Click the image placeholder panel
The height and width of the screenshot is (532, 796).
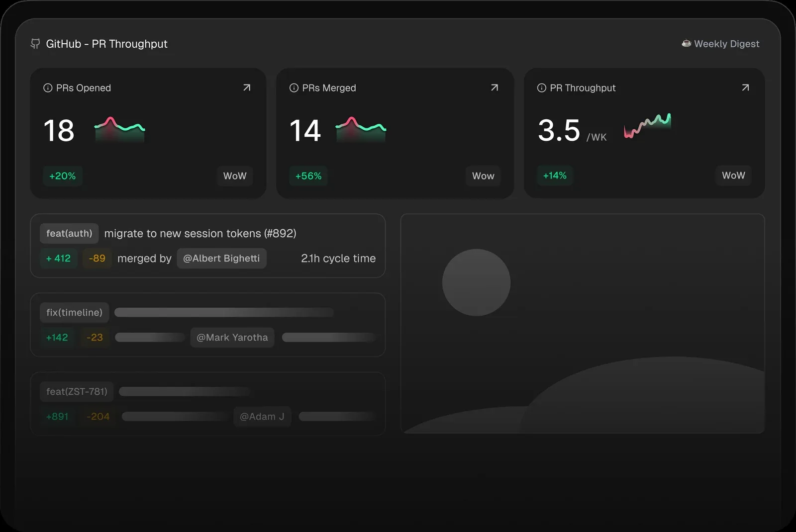point(583,324)
